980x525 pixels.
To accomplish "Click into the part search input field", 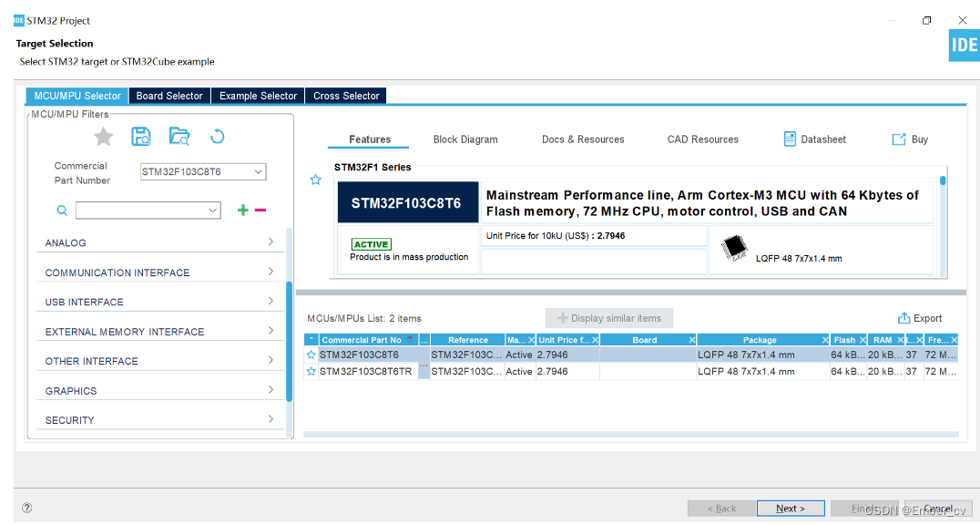I will pos(141,211).
